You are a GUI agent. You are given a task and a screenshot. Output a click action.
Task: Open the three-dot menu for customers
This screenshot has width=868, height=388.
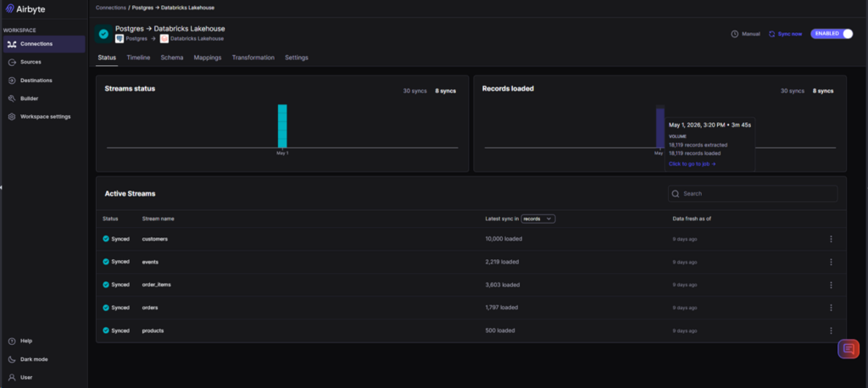pyautogui.click(x=831, y=239)
